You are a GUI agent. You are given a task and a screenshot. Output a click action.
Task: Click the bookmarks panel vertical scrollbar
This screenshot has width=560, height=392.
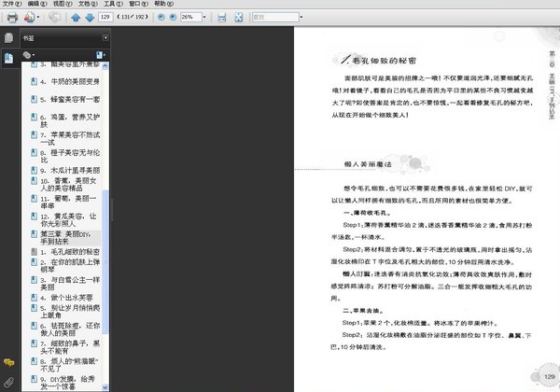pyautogui.click(x=105, y=215)
